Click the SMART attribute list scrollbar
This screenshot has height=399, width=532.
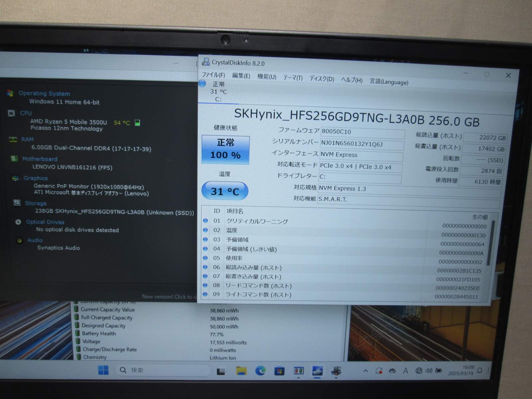[490, 243]
